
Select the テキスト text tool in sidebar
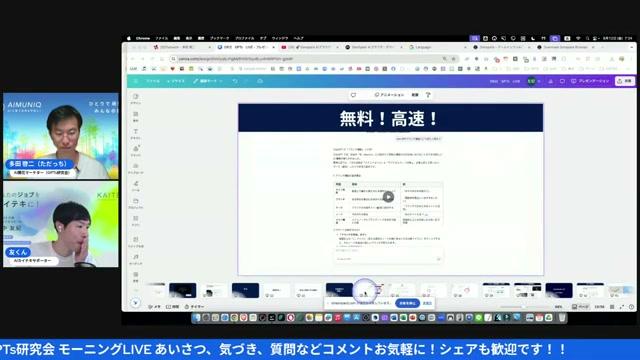pos(136,133)
